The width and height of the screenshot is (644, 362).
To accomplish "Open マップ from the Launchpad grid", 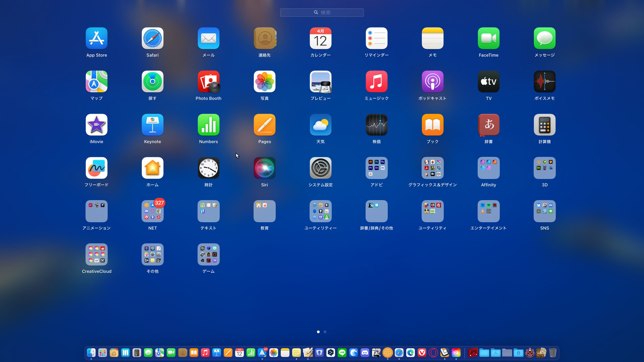I will tap(97, 81).
